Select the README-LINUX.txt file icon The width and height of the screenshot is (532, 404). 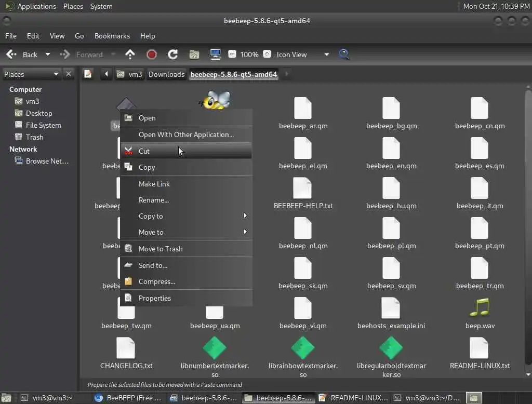point(480,348)
